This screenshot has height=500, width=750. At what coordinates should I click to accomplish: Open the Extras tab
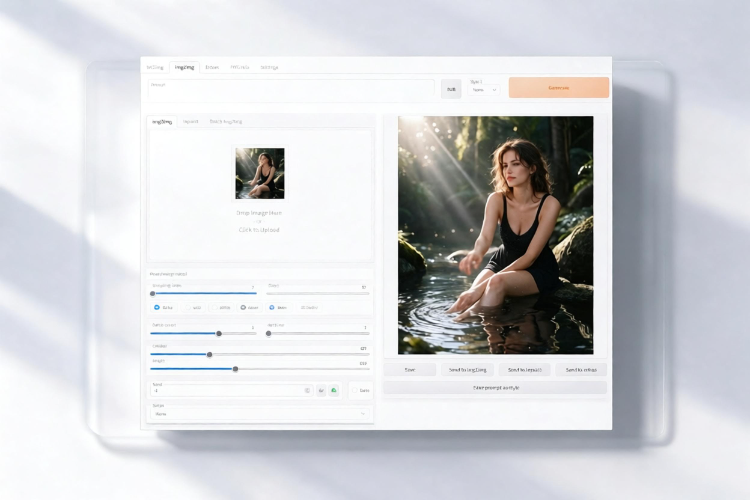(x=212, y=67)
